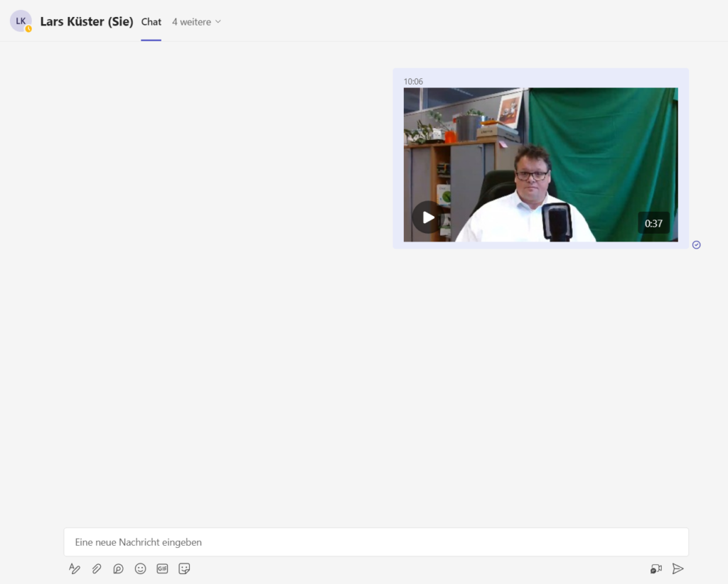This screenshot has height=584, width=728.
Task: Click the 0:37 video duration label
Action: coord(653,224)
